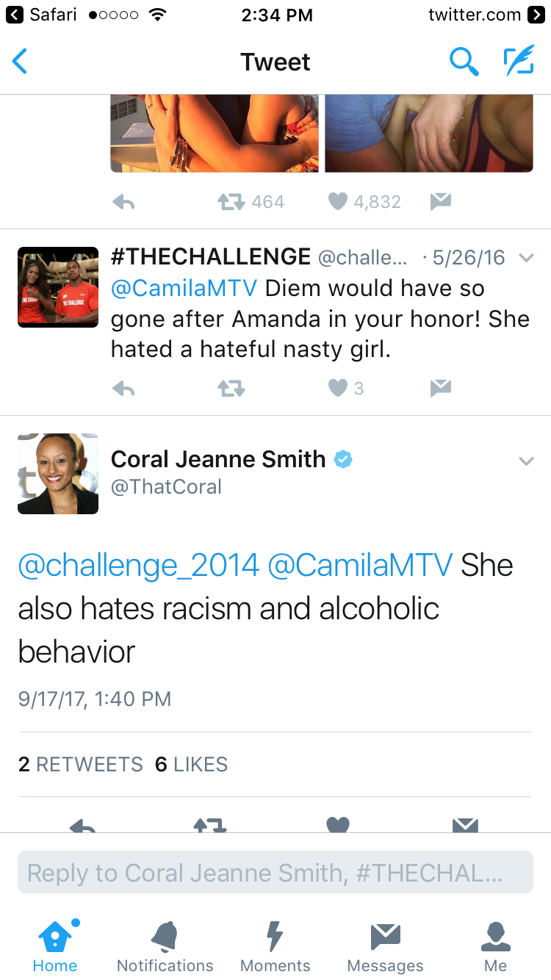Open search with the magnifier icon

(464, 62)
